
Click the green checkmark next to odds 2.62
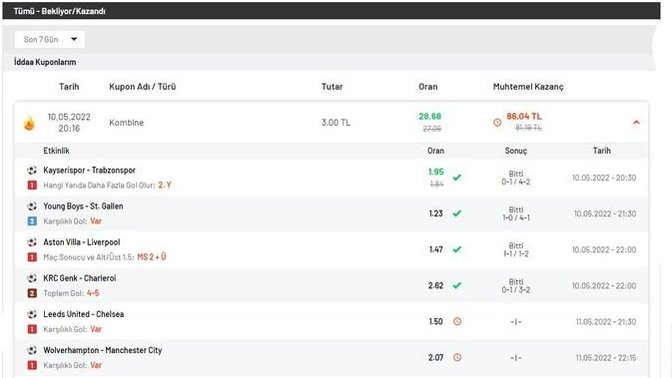tap(457, 285)
